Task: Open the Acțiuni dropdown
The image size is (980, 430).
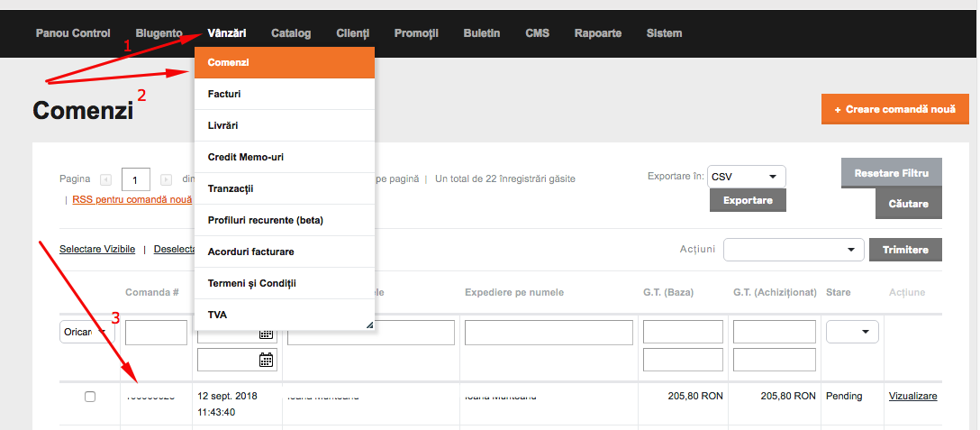Action: point(794,250)
